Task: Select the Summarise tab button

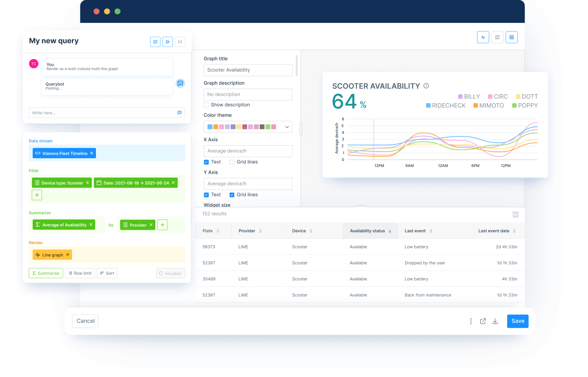Action: (x=46, y=273)
